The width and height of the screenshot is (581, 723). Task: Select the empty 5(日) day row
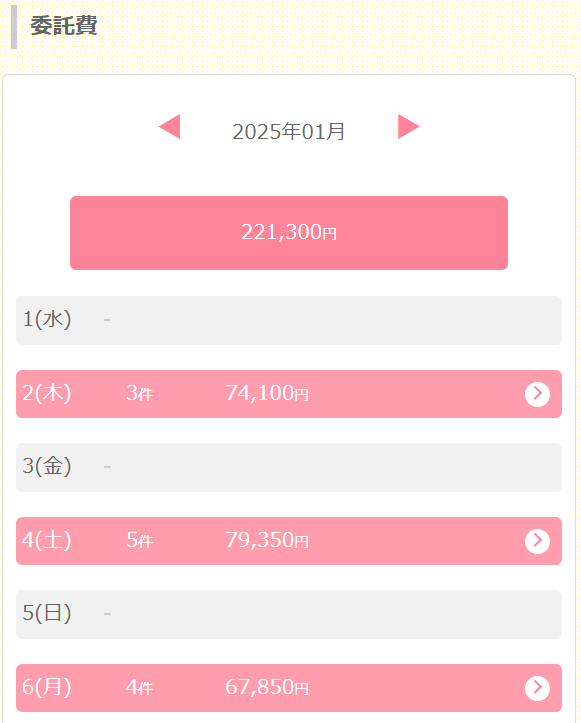pyautogui.click(x=289, y=614)
